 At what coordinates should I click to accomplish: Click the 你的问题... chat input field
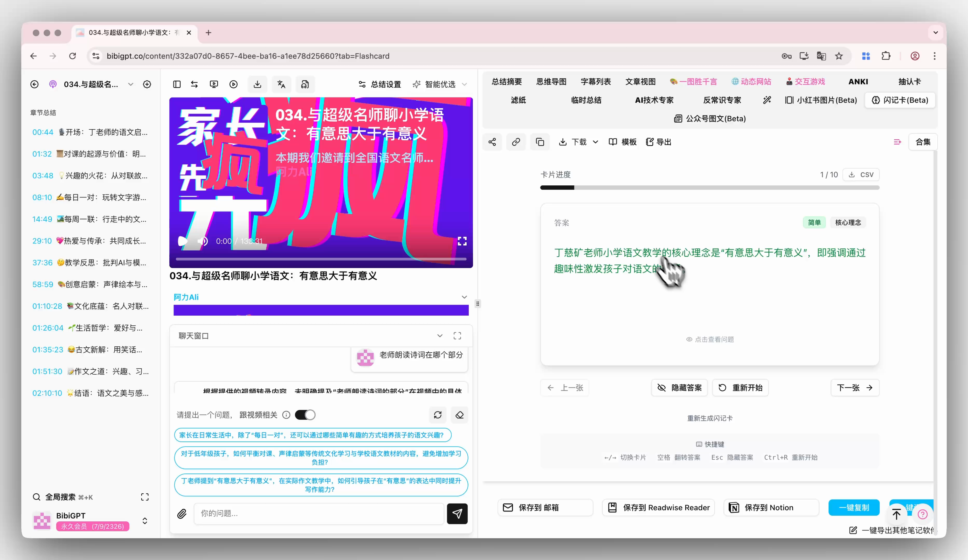[319, 514]
